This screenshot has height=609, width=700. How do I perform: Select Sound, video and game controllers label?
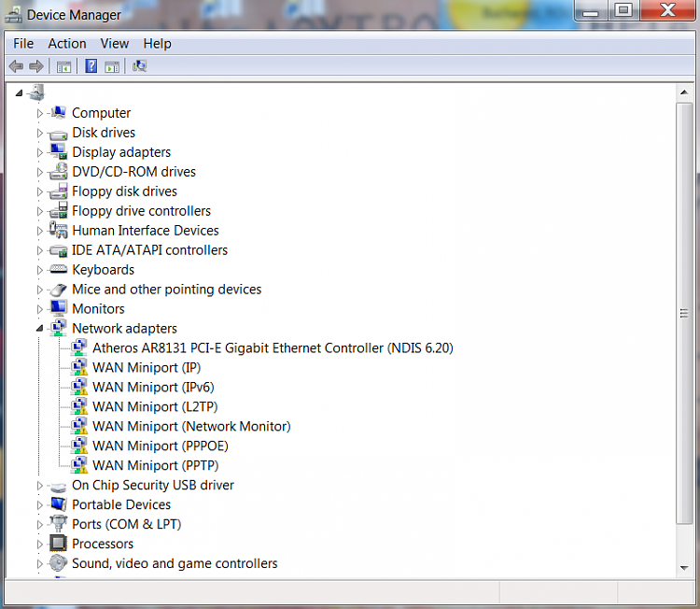point(175,563)
